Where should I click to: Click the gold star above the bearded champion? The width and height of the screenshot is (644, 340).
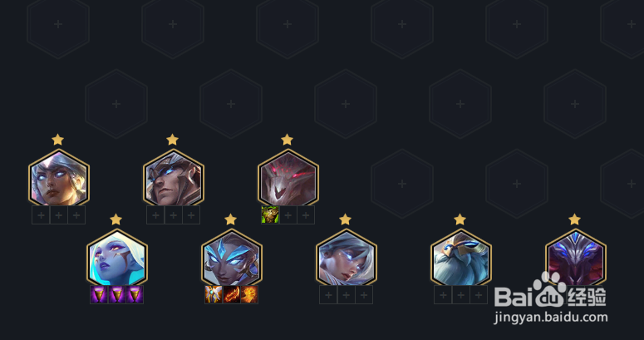tap(460, 219)
